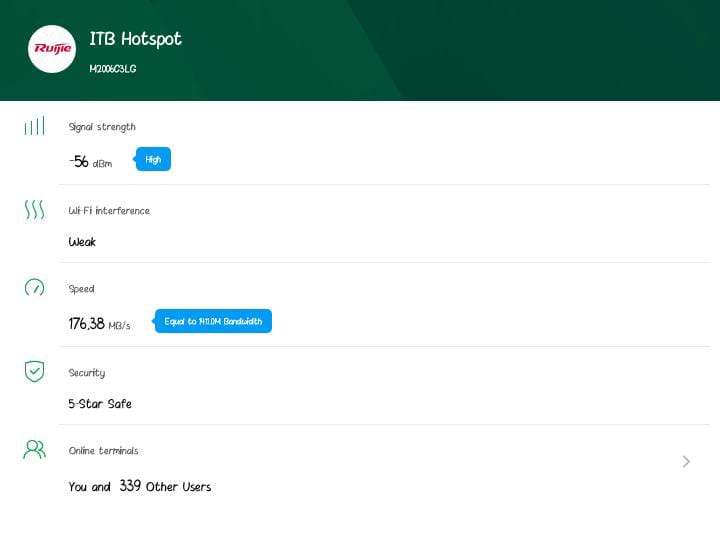Click the -56 dBm signal value

pos(90,161)
